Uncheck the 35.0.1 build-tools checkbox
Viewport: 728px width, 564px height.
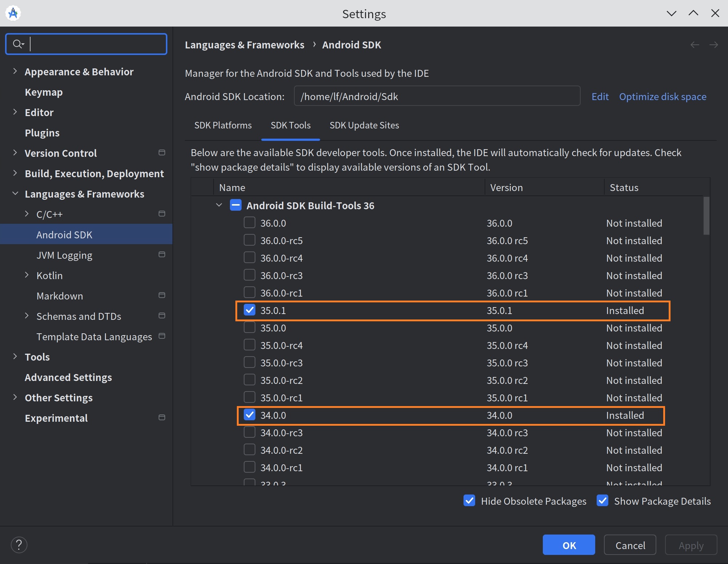250,310
